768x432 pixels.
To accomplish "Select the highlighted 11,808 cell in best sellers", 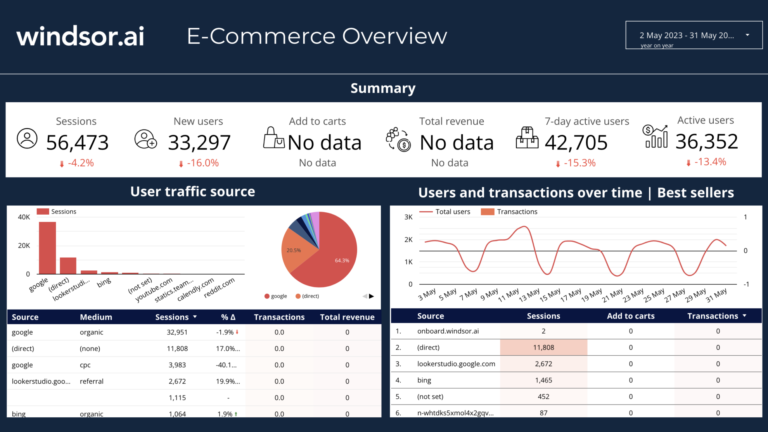I will (x=543, y=347).
